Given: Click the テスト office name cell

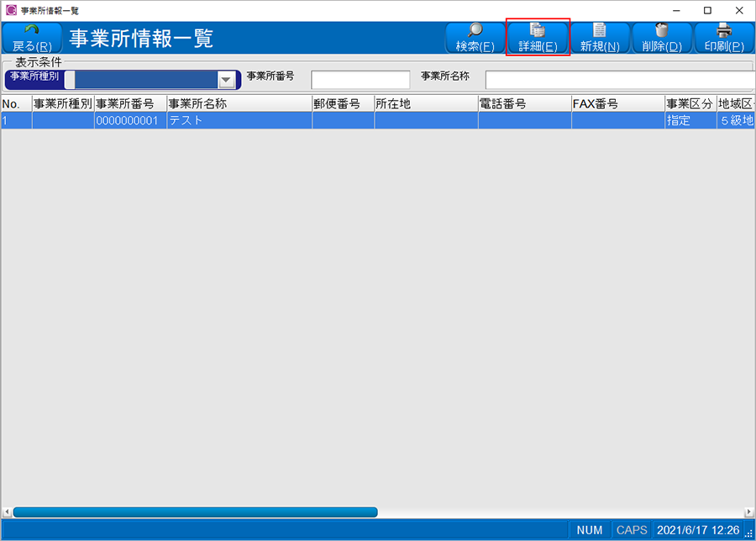Looking at the screenshot, I should (239, 120).
